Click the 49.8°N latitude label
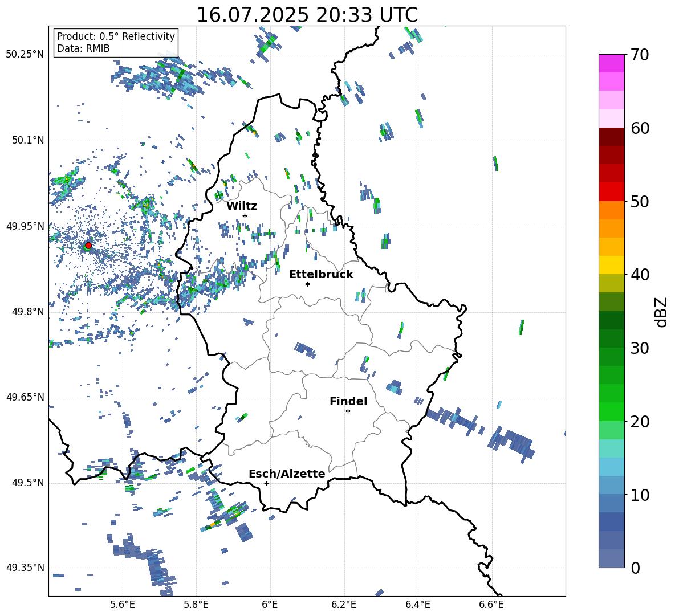Viewport: 675px width, 616px height. tap(28, 312)
